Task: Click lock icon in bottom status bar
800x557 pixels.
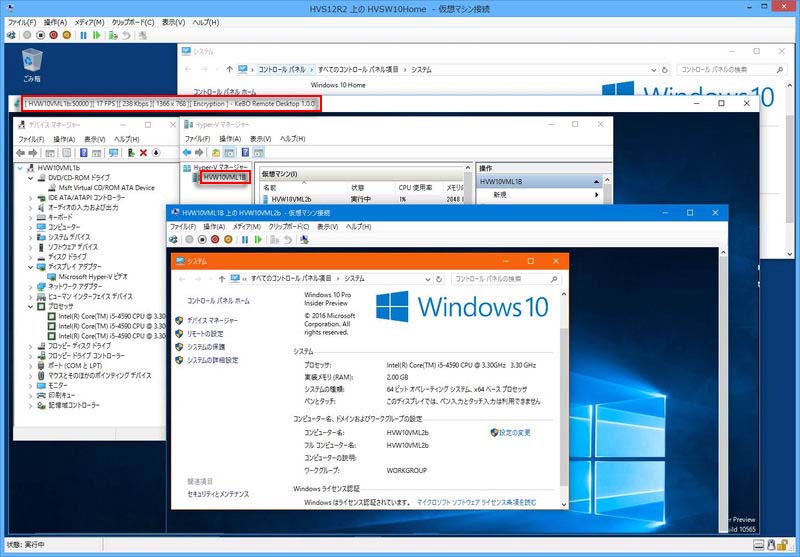Action: click(x=782, y=545)
